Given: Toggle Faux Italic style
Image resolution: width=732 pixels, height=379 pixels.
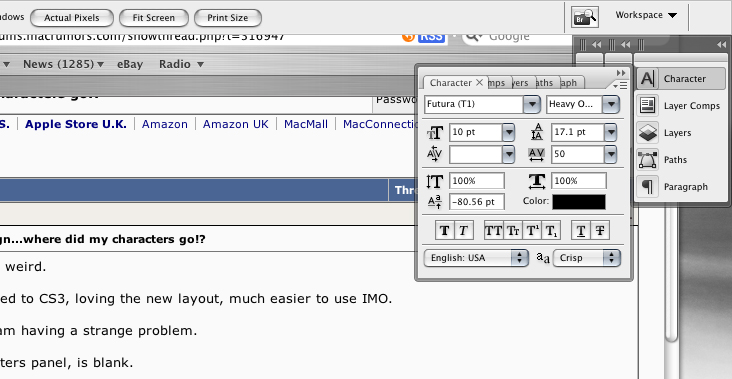Looking at the screenshot, I should [x=464, y=230].
